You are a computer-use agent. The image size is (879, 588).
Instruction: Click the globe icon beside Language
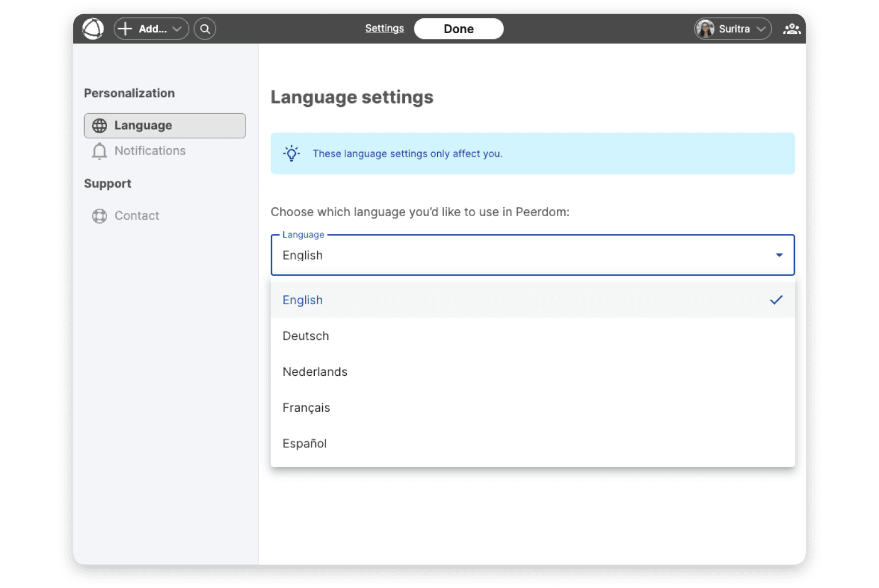click(100, 126)
